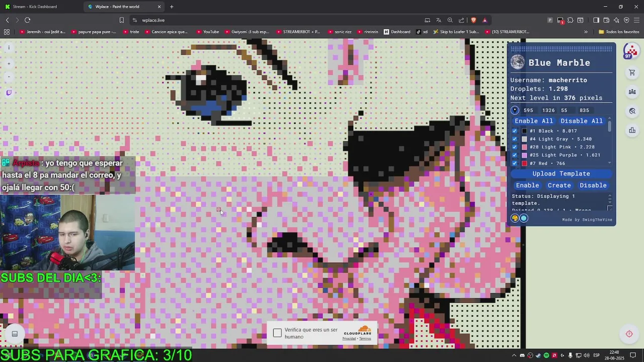Click the zoom magnifier icon in address bar
This screenshot has width=644, height=362.
(x=450, y=20)
